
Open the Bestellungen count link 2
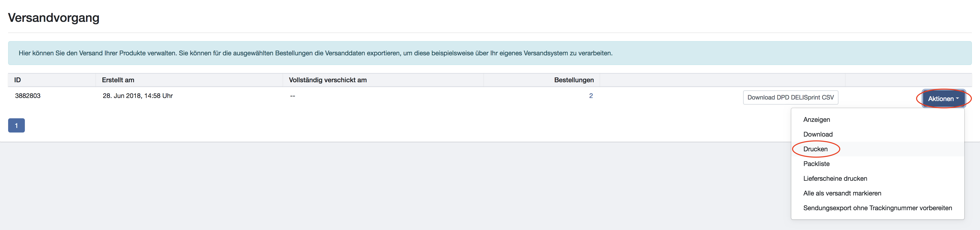(x=591, y=95)
